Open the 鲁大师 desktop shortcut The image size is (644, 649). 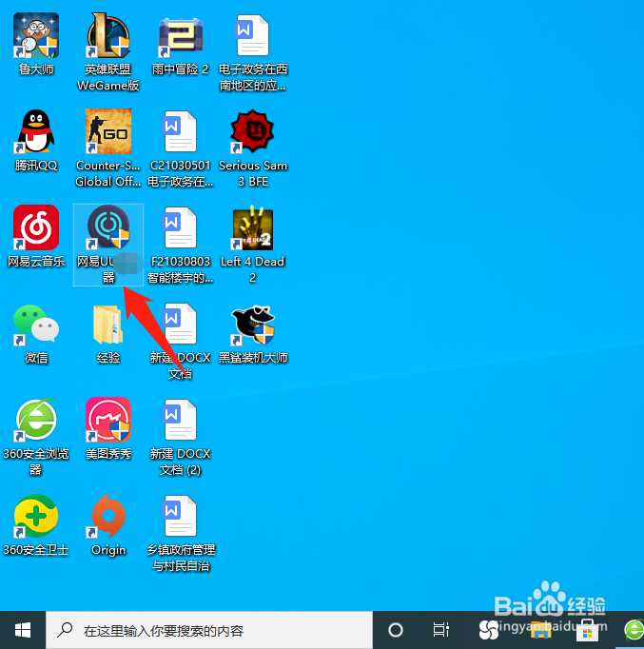pos(36,35)
